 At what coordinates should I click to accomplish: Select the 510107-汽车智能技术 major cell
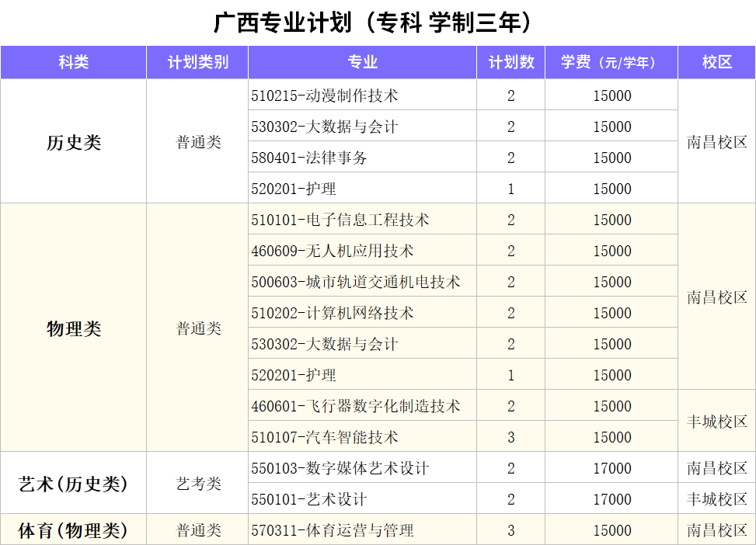[x=325, y=437]
